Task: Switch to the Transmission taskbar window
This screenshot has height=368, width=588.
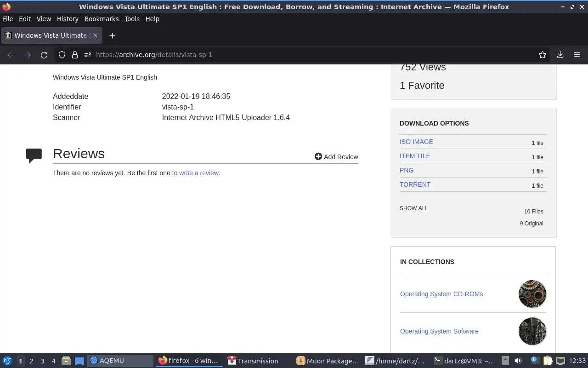Action: point(258,361)
